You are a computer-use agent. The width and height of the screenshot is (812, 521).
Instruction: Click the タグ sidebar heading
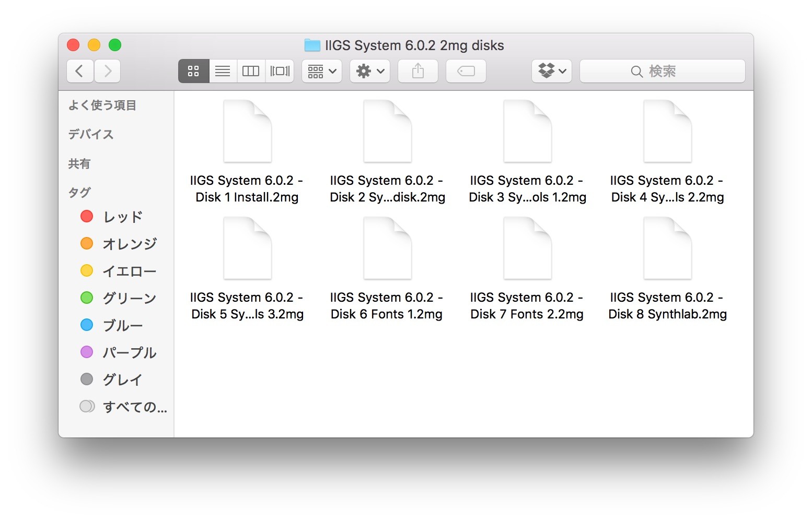coord(79,193)
